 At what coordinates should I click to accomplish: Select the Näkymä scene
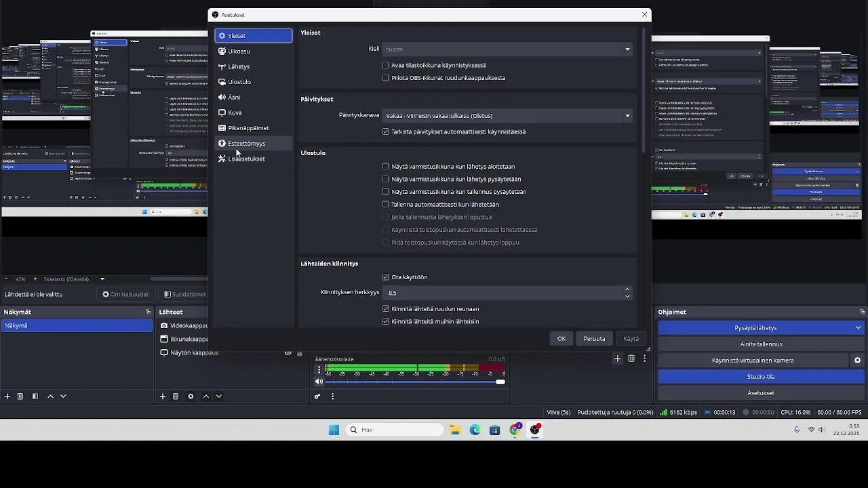[77, 325]
